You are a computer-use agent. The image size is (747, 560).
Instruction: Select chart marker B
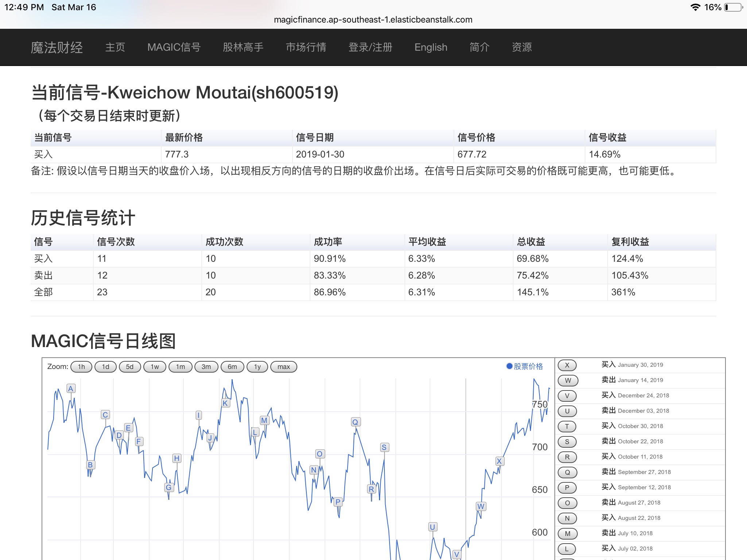click(90, 465)
